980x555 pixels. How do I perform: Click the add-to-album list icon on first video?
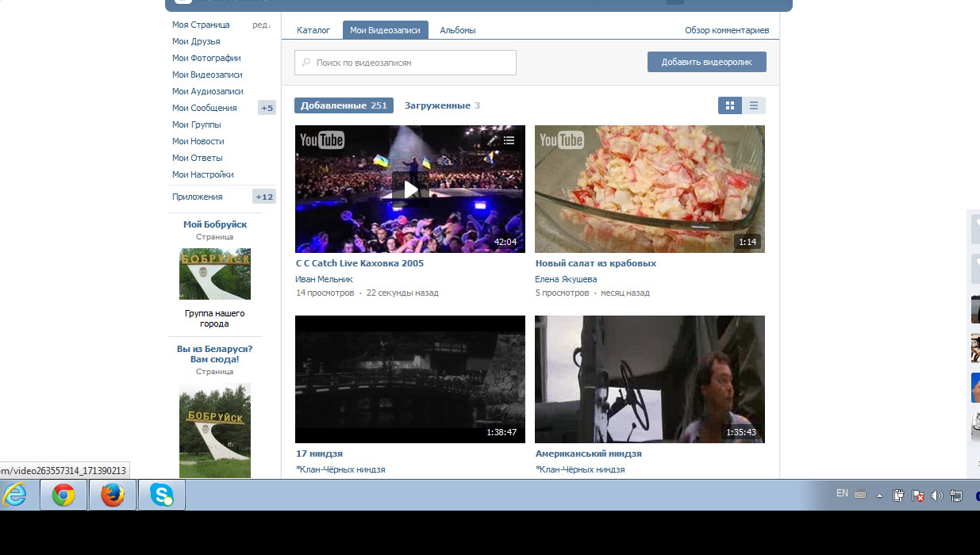tap(509, 140)
